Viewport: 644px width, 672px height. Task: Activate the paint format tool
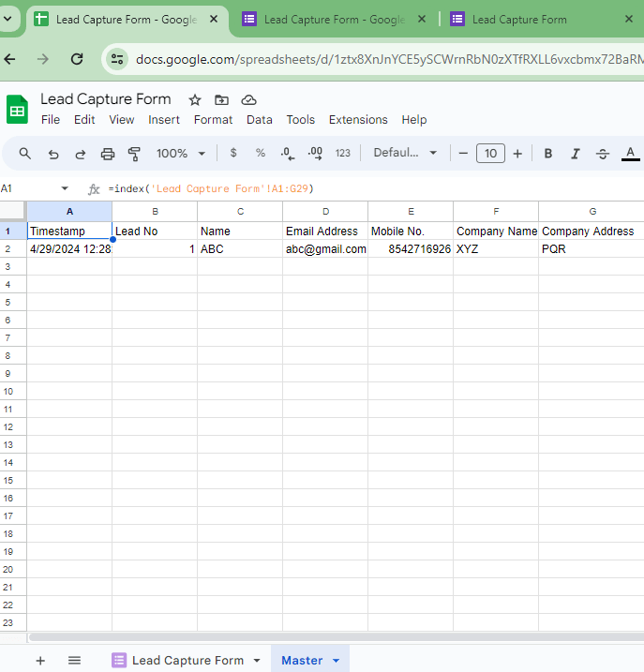134,154
